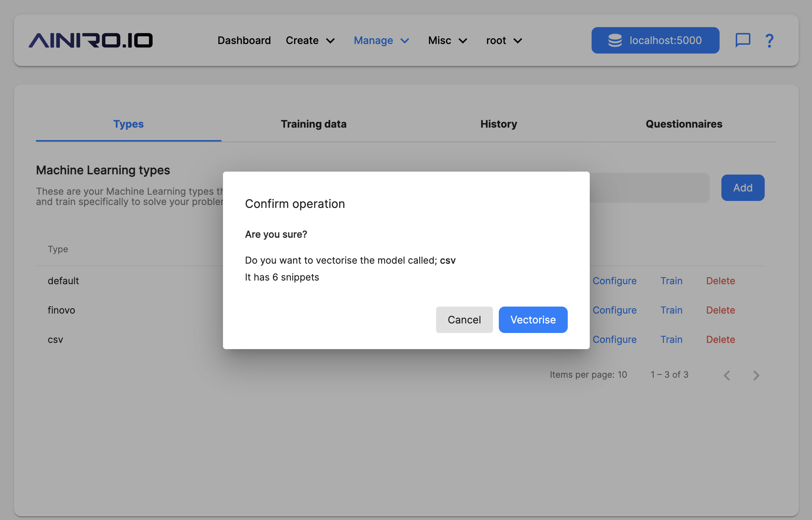Screen dimensions: 812x520
Task: Train the finovo type
Action: coord(672,310)
